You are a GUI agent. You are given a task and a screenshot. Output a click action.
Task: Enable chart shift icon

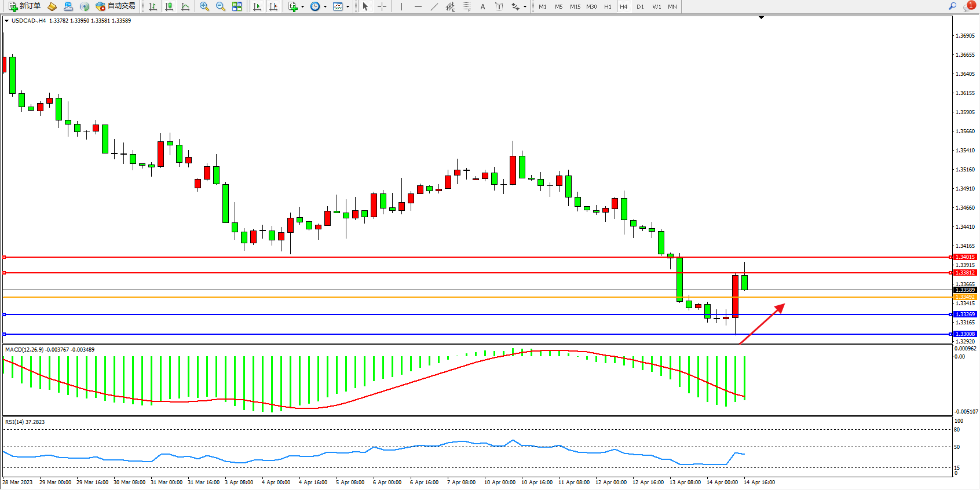pos(273,6)
